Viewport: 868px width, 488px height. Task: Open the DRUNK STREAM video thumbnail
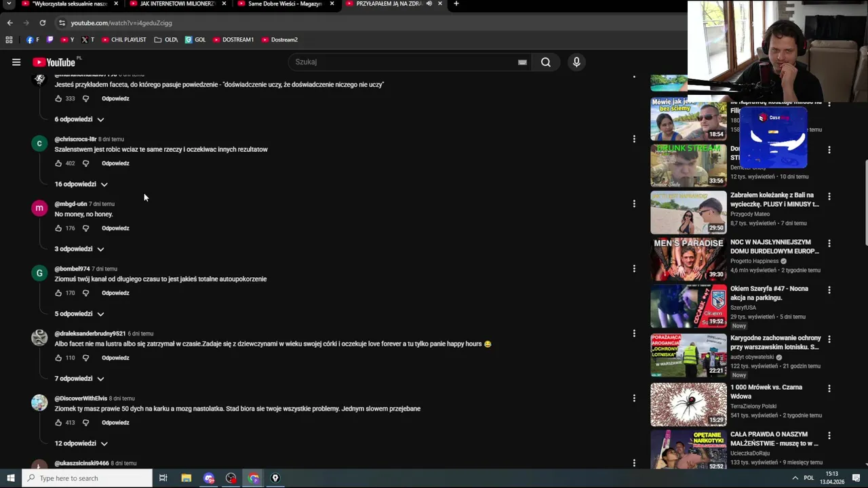tap(688, 165)
